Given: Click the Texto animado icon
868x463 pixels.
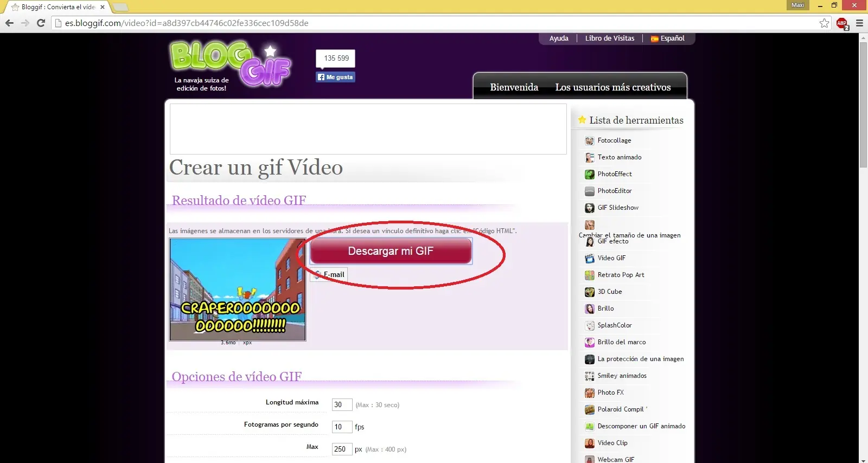Looking at the screenshot, I should coord(590,158).
